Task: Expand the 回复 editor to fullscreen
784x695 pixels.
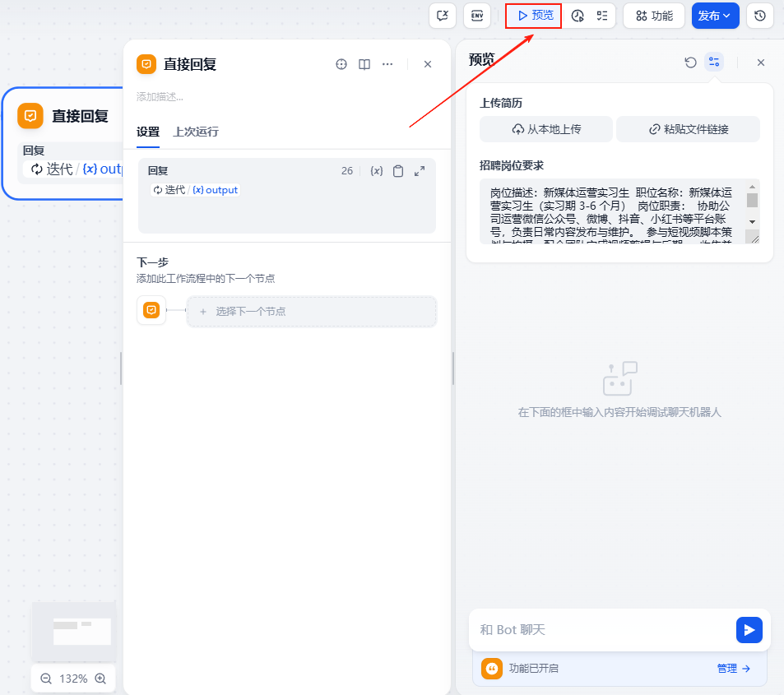Action: pyautogui.click(x=420, y=171)
